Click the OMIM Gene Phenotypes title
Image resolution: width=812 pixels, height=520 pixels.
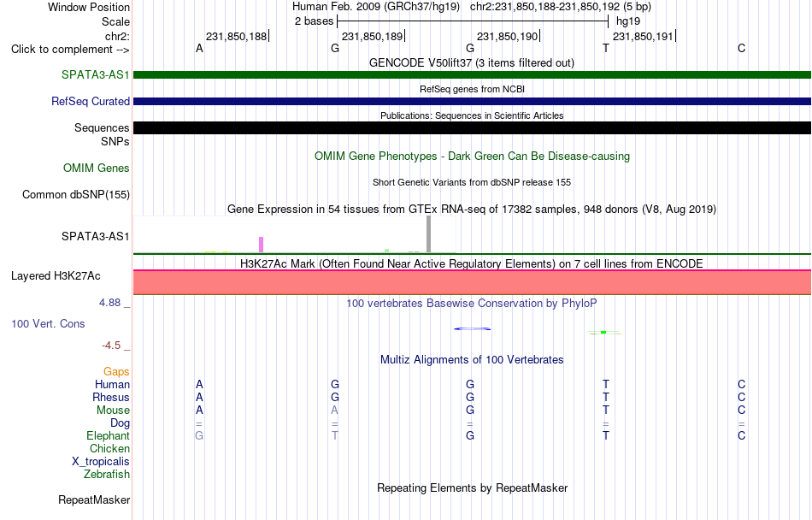[x=472, y=157]
